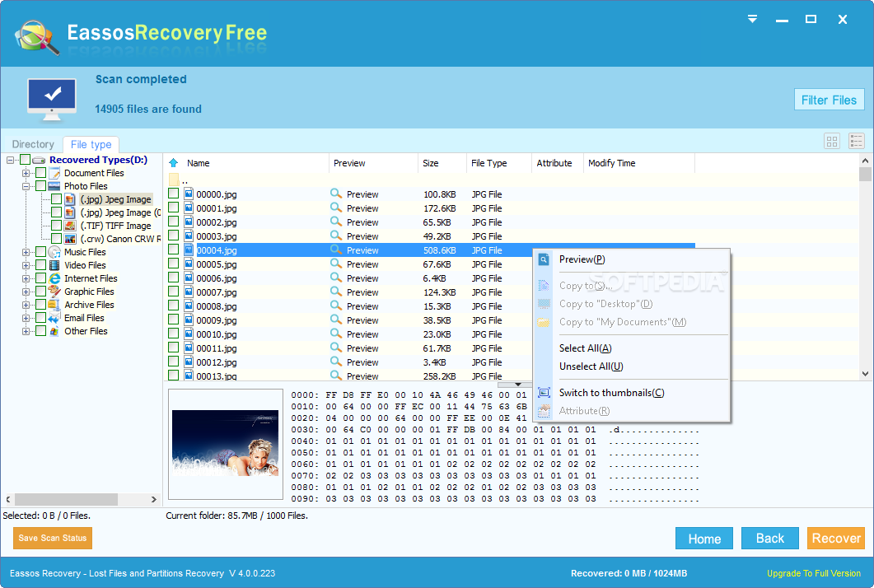Click the file icon of 00005.jpg
The height and width of the screenshot is (588, 874).
[189, 264]
